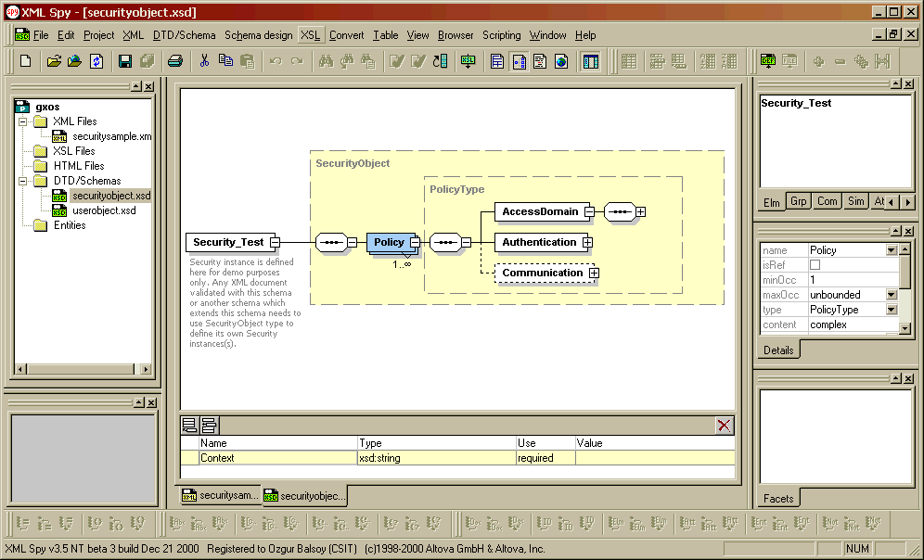Switch to Text view icon

(540, 61)
